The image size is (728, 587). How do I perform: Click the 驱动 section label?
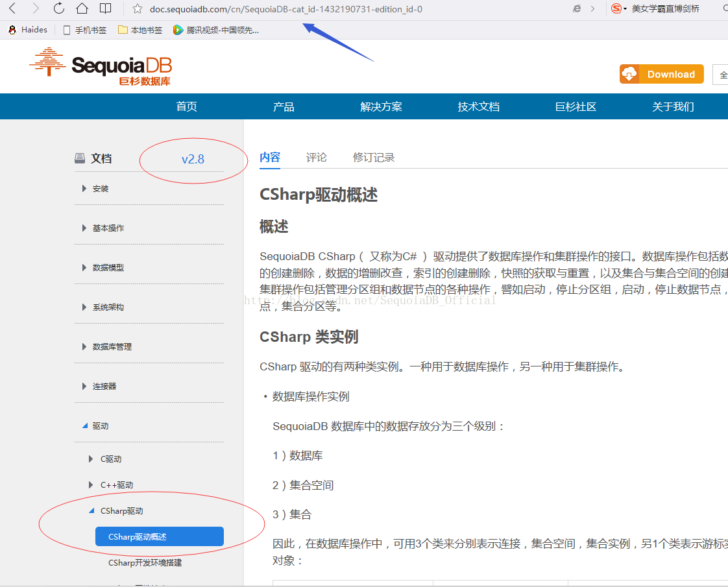click(x=101, y=426)
